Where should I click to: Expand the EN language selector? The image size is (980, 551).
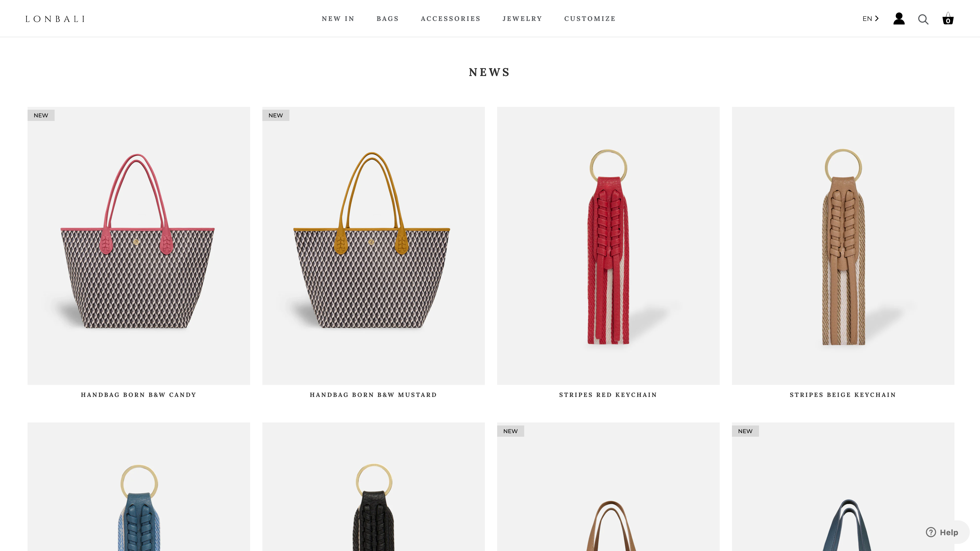click(871, 19)
